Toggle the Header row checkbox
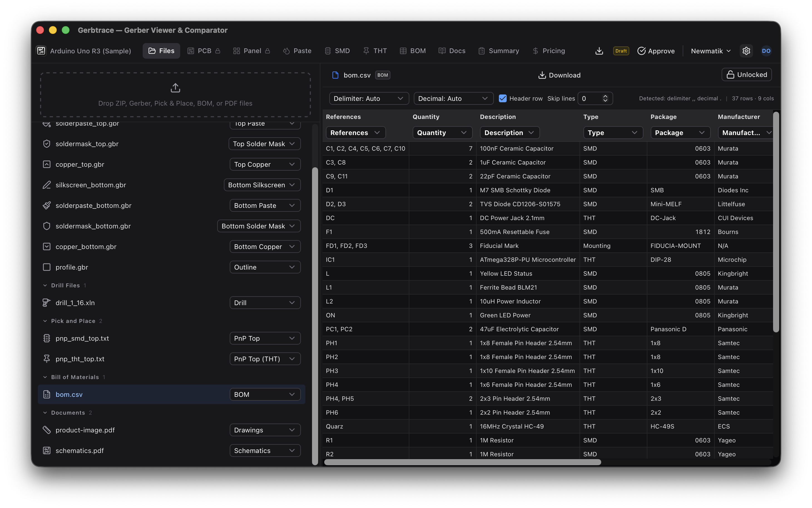Viewport: 812px width, 508px height. click(x=502, y=98)
